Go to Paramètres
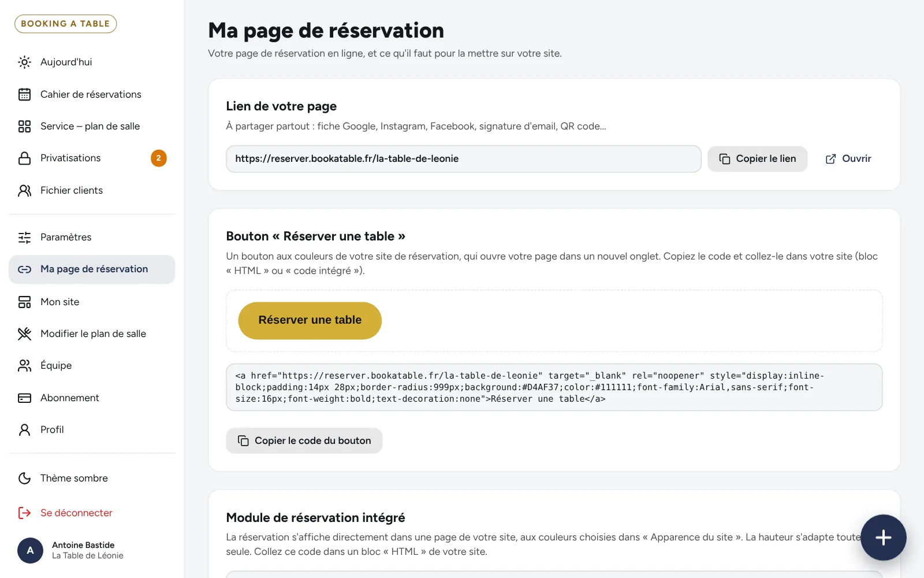The height and width of the screenshot is (578, 924). 92,237
